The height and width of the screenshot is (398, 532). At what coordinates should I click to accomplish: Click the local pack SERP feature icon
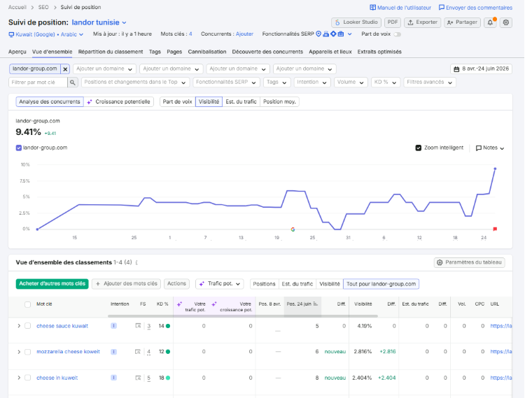point(318,34)
